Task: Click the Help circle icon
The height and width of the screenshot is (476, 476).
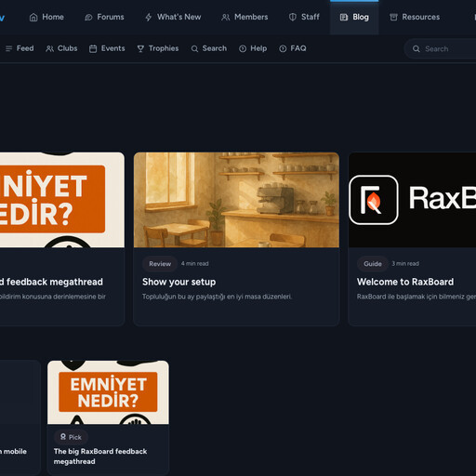Action: pos(243,48)
